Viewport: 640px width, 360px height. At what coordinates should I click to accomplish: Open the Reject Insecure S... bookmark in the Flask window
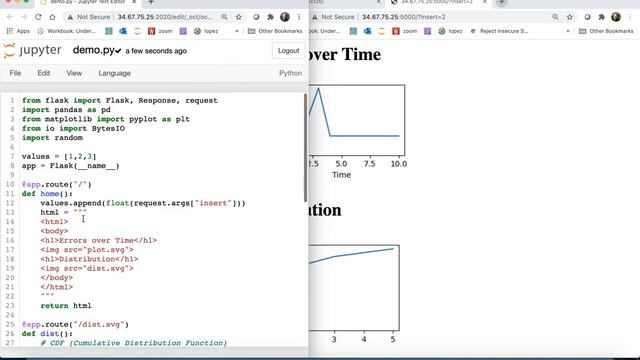coord(499,31)
